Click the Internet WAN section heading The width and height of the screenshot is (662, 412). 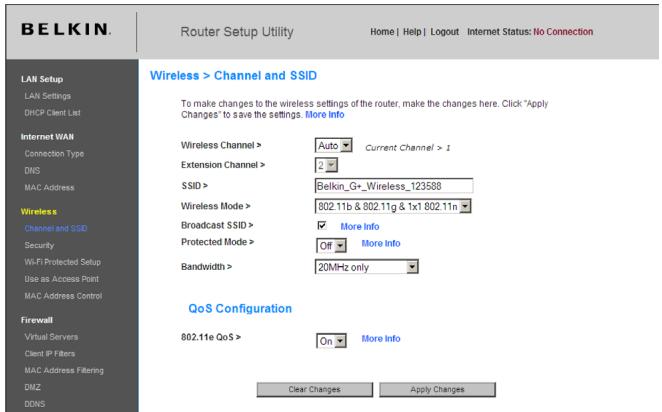[47, 137]
